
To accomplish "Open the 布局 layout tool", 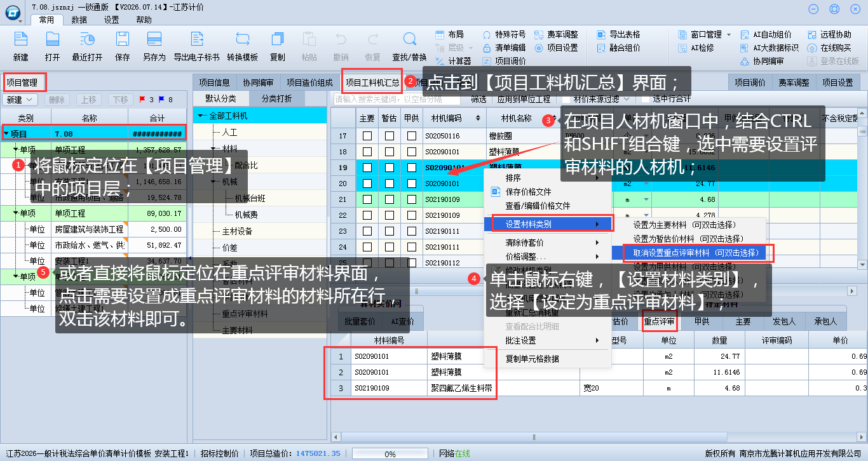I will (449, 34).
